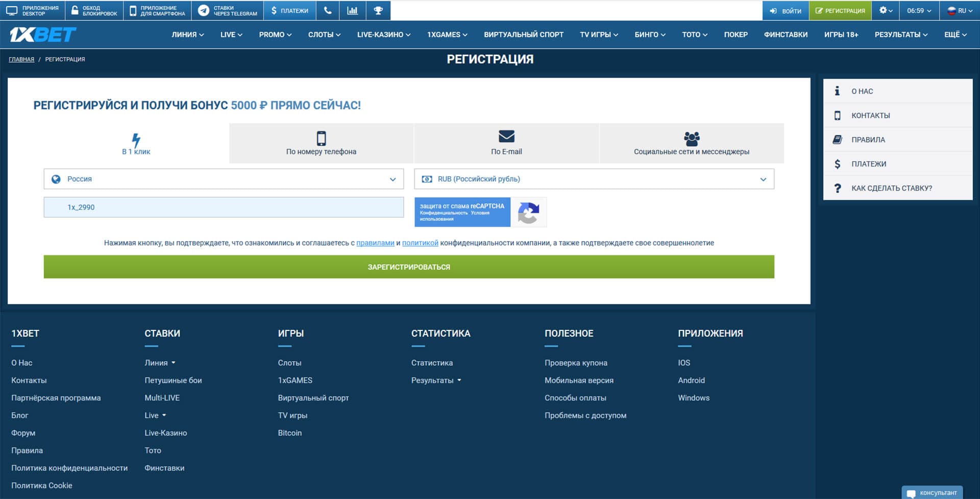Screen dimensions: 980x499
Task: Click the promo code field with '1x_2990'
Action: (x=224, y=207)
